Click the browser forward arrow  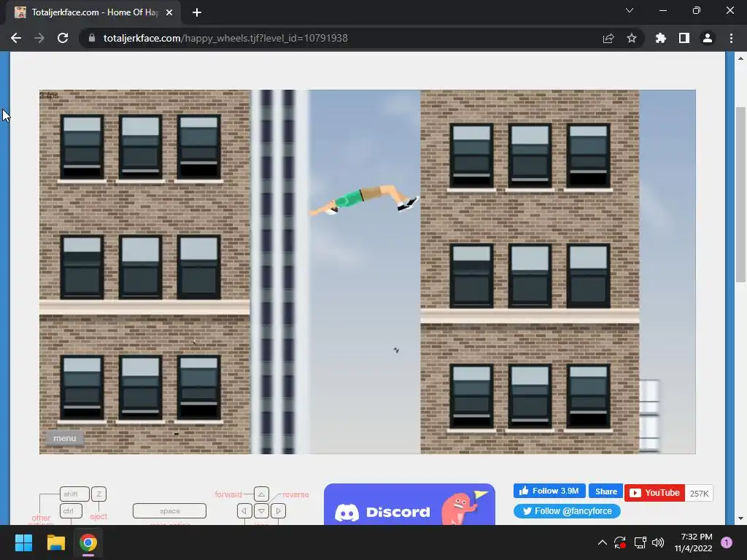[x=39, y=38]
